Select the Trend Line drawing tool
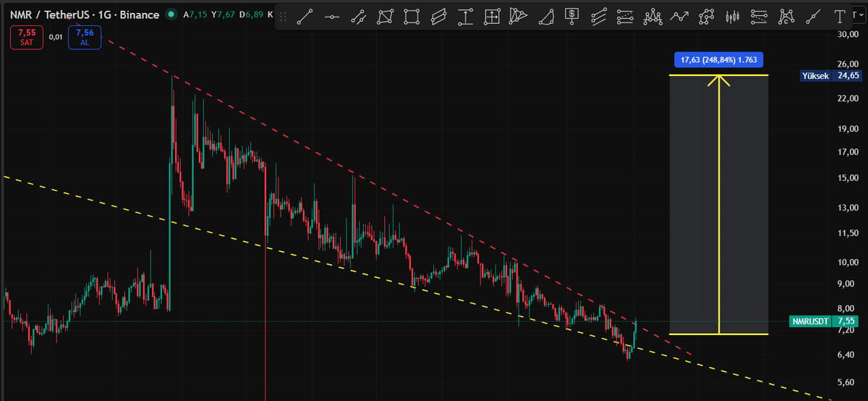Viewport: 868px width, 401px height. pos(305,16)
